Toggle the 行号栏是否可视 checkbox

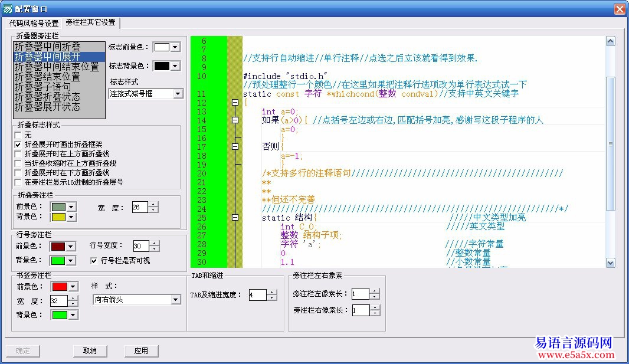click(x=94, y=261)
